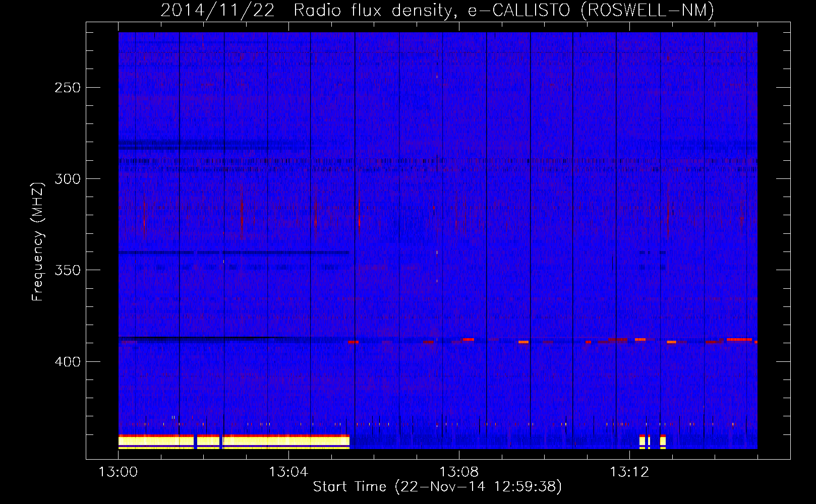Screen dimensions: 816x504
Task: Click the 'Frequency (MHZ)' axis label
Action: pyautogui.click(x=38, y=242)
